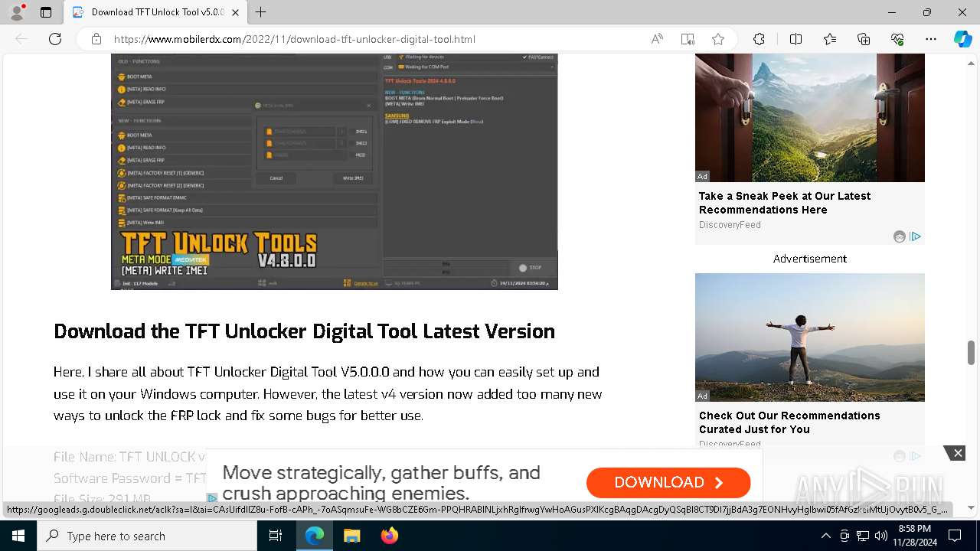Show hidden system tray icons
Viewport: 980px width, 551px height.
pyautogui.click(x=825, y=536)
